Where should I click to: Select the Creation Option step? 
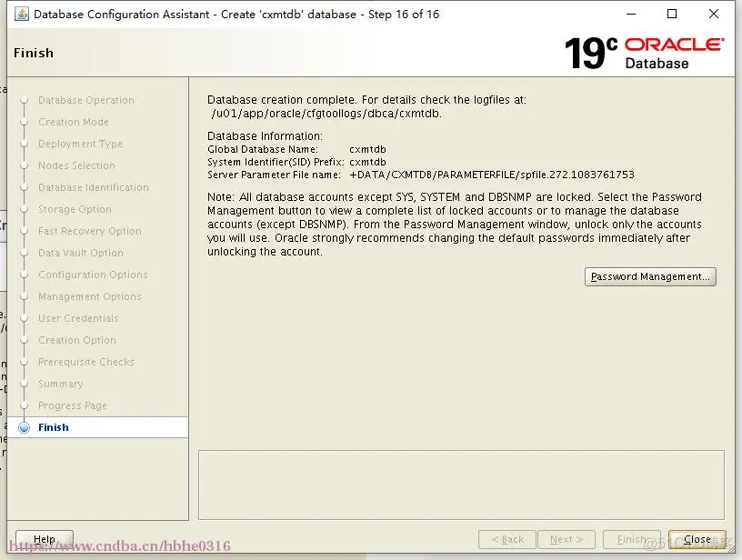(77, 340)
